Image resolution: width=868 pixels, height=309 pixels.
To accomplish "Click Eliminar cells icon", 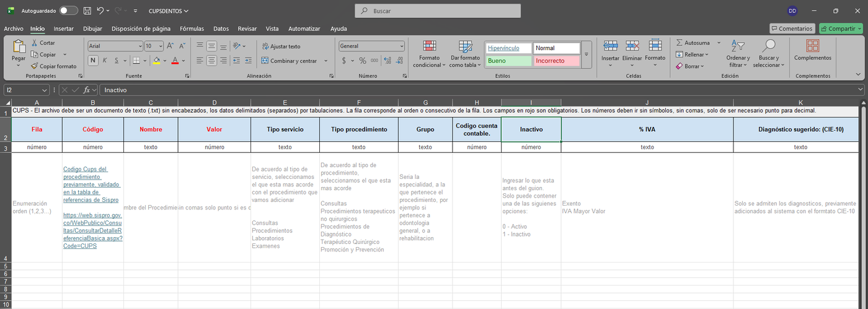I will [632, 46].
